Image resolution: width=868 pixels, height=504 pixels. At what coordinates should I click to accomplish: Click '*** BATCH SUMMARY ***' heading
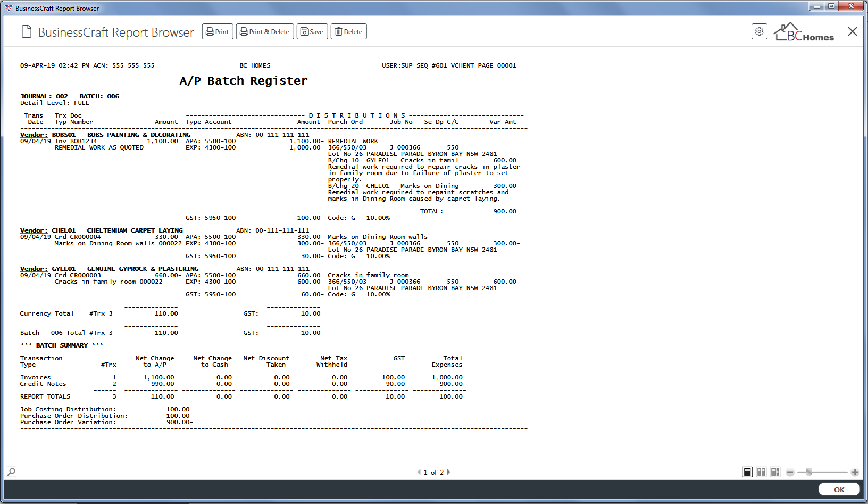62,345
